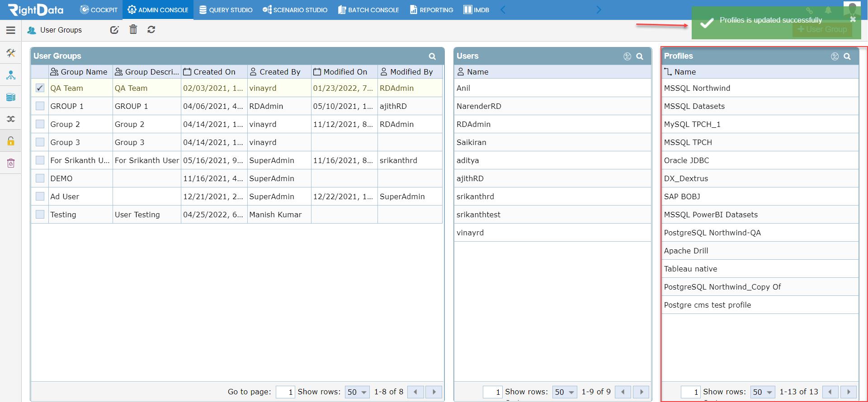The height and width of the screenshot is (402, 868).
Task: Click the Go to page input field
Action: pos(285,392)
